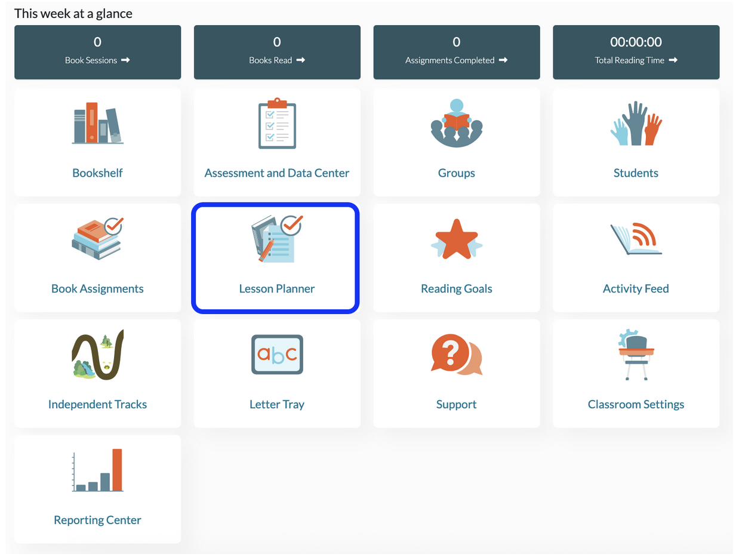The height and width of the screenshot is (560, 739).
Task: Open the Total Reading Time tile
Action: point(636,52)
